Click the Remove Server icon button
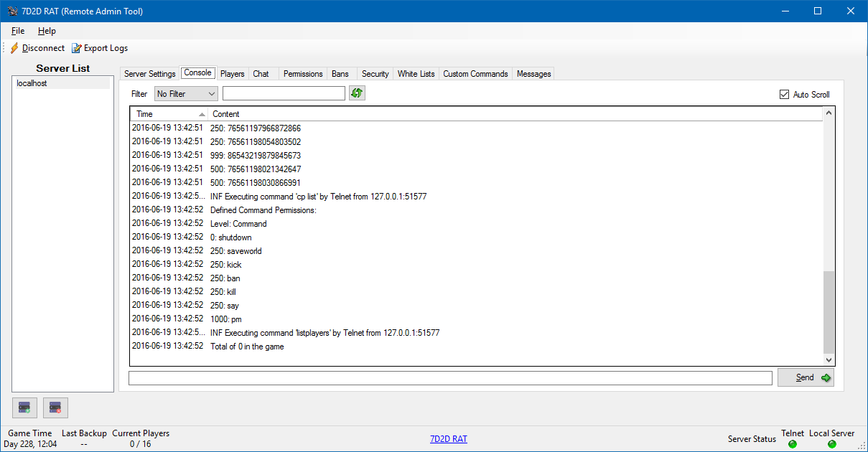 point(55,408)
